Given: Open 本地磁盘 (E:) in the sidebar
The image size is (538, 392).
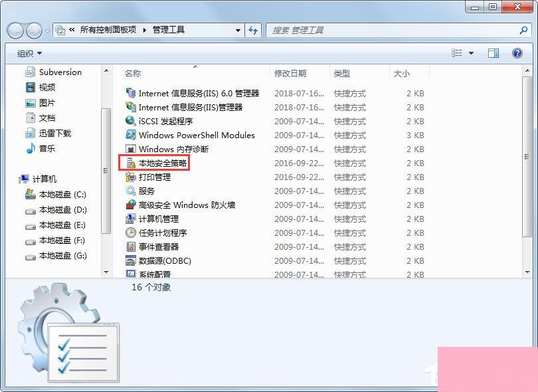Looking at the screenshot, I should (x=56, y=225).
